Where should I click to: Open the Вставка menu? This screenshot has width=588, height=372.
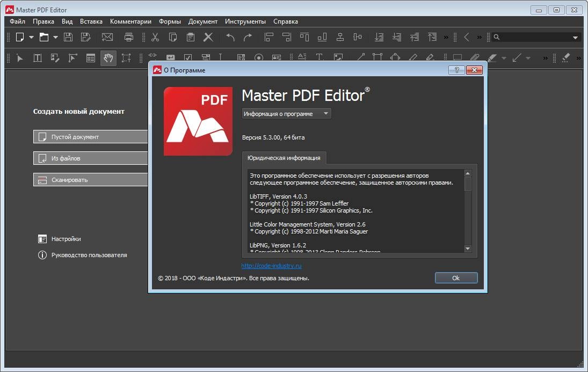pyautogui.click(x=91, y=21)
